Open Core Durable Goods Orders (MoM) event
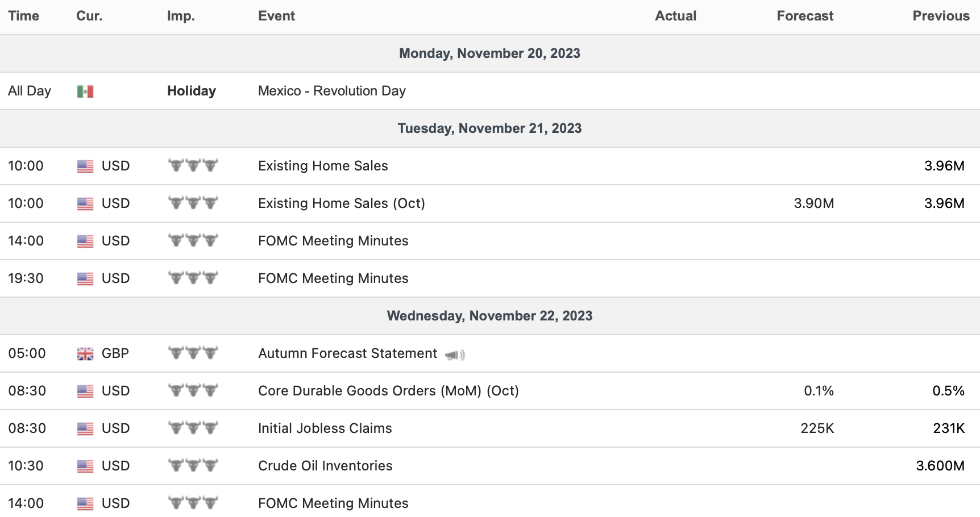 tap(388, 391)
